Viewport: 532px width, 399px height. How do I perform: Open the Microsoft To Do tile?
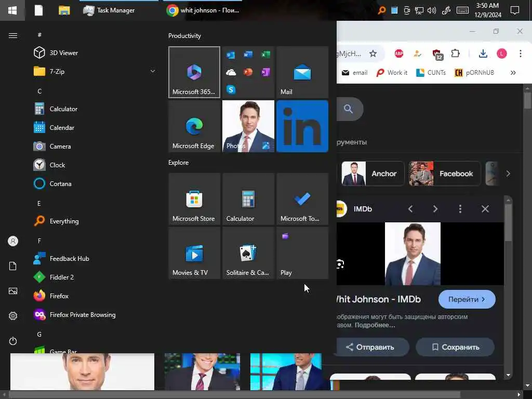302,199
